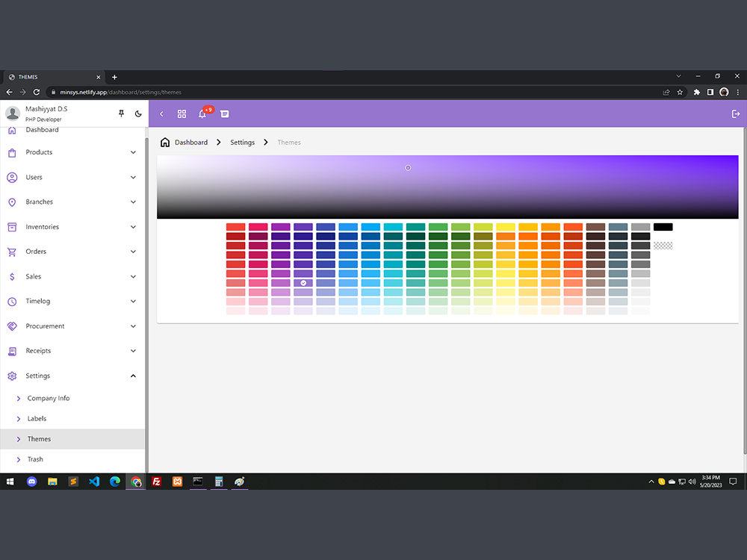Bookmark page with the star icon
Viewport: 747px width, 560px height.
680,93
